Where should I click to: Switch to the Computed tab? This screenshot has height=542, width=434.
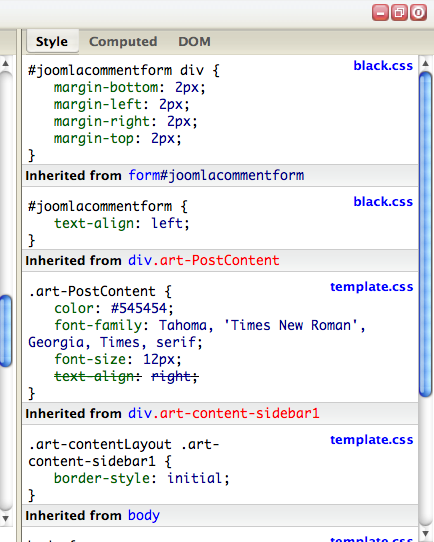123,41
